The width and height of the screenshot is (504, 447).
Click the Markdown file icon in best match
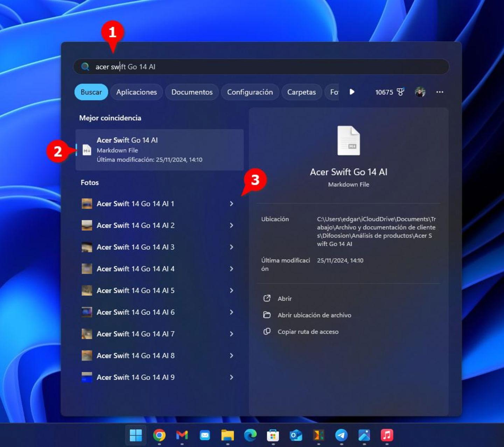pos(87,150)
